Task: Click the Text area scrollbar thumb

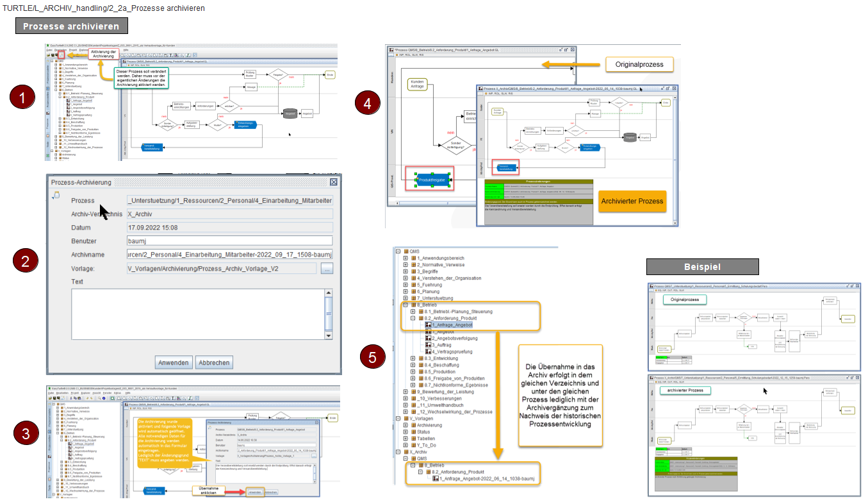Action: [x=329, y=314]
